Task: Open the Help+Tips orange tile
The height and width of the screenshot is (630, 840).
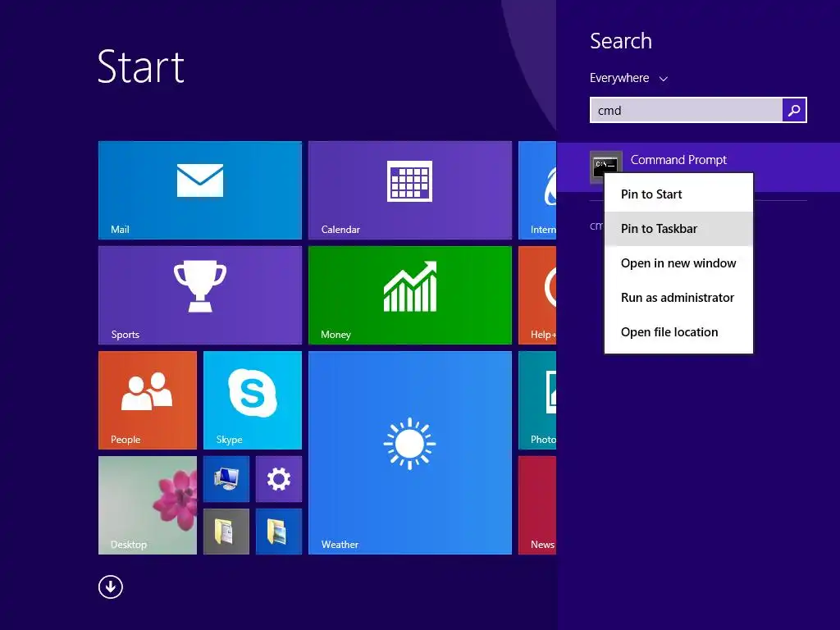Action: click(x=537, y=295)
